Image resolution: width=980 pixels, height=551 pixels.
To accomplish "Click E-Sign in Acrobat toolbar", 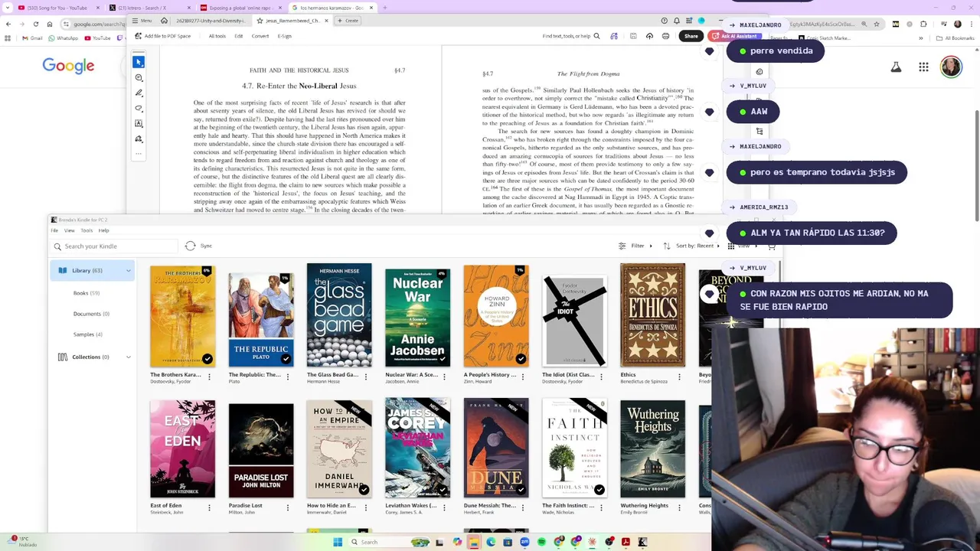I will click(285, 36).
